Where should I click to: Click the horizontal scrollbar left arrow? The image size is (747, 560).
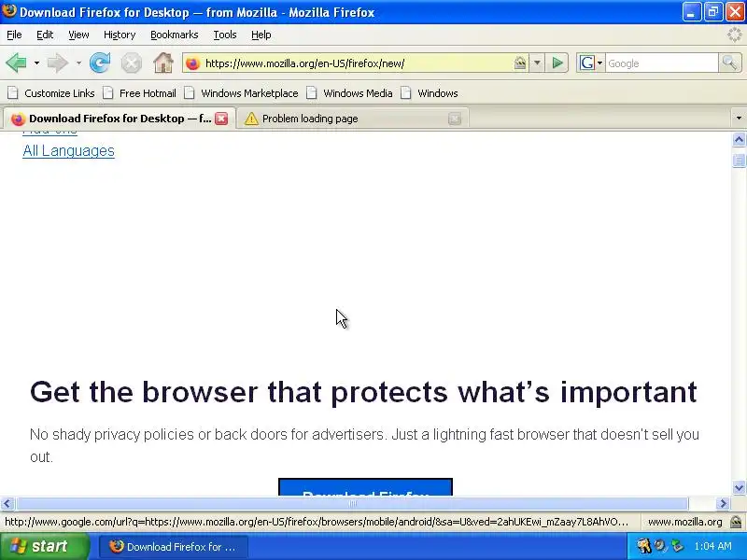pyautogui.click(x=7, y=503)
